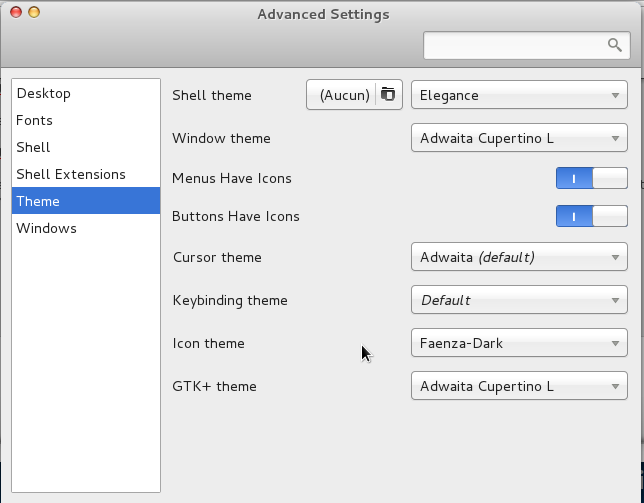Click the red close window button
This screenshot has width=644, height=503.
click(16, 12)
